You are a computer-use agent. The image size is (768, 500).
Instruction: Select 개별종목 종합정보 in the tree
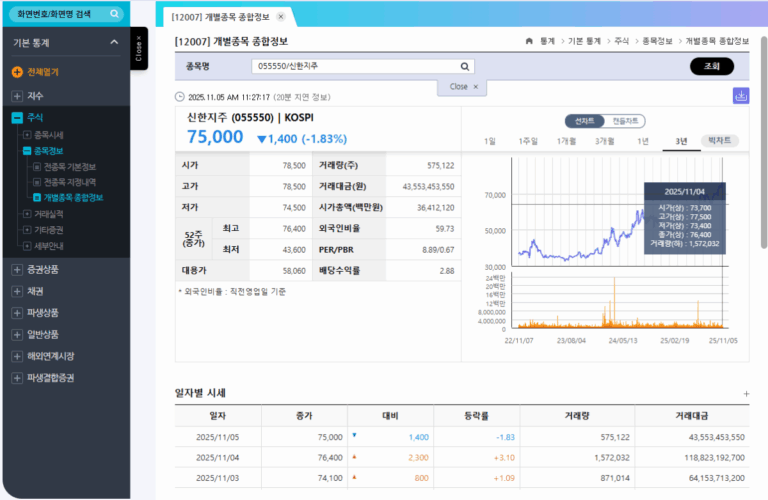pos(73,197)
